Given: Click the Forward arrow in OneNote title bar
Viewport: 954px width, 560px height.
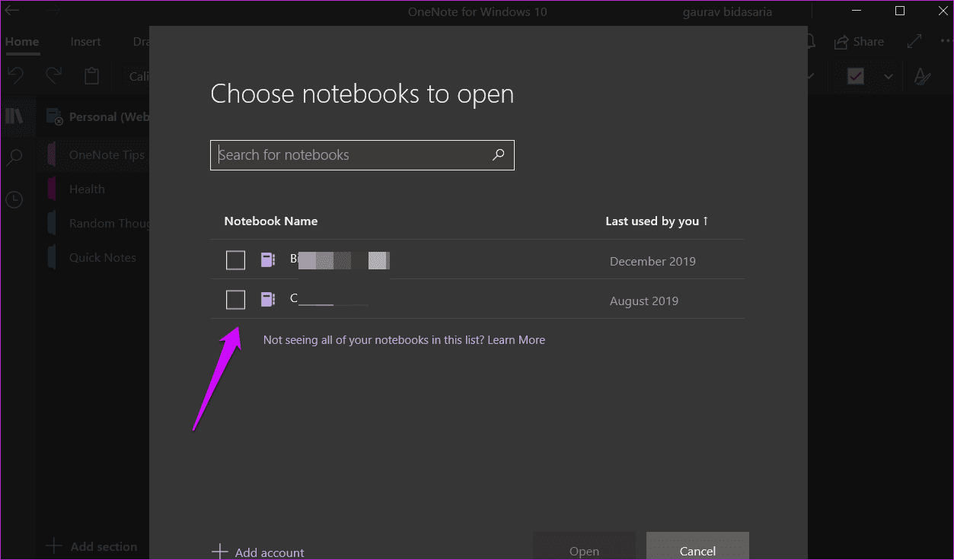Looking at the screenshot, I should [53, 11].
